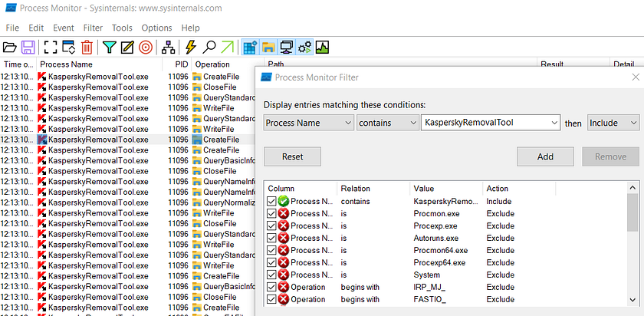Sort by Process Name column header
The image size is (644, 316).
pyautogui.click(x=99, y=64)
